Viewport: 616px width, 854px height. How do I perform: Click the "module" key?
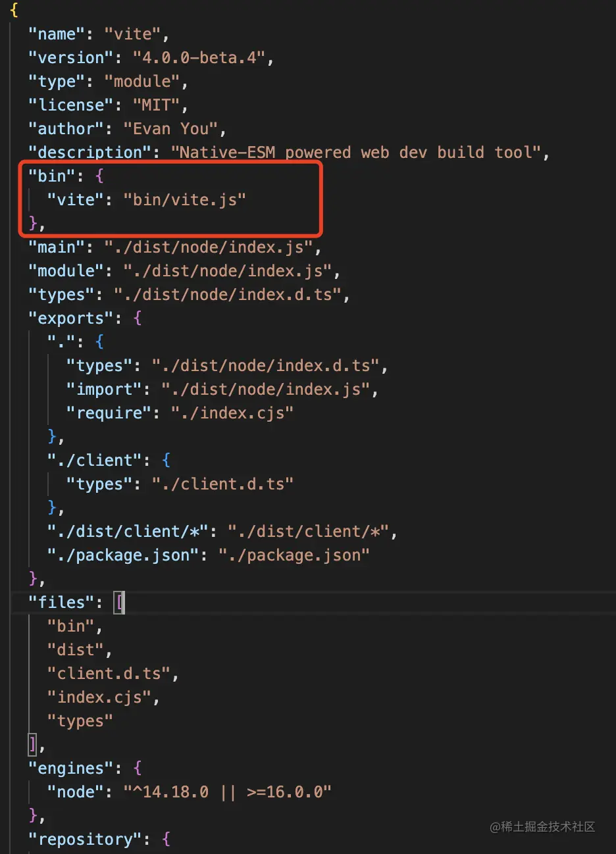(x=66, y=271)
